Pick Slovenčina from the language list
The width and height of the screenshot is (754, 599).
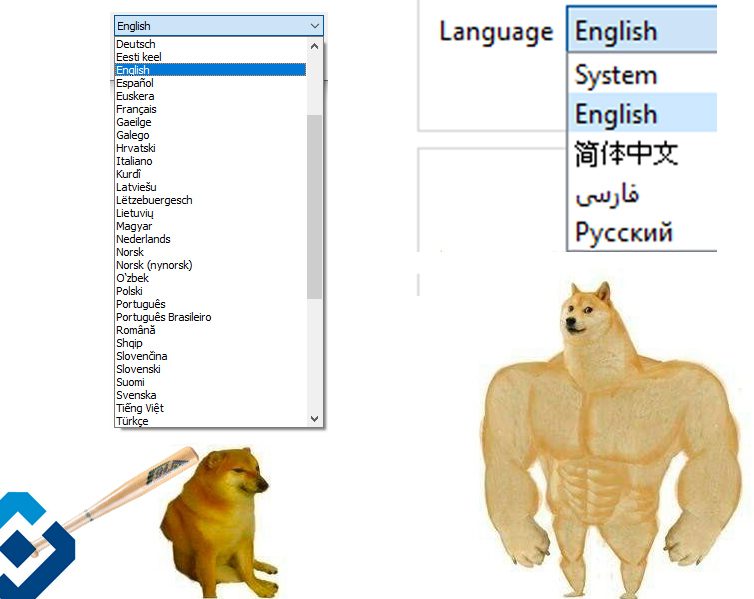click(x=211, y=355)
